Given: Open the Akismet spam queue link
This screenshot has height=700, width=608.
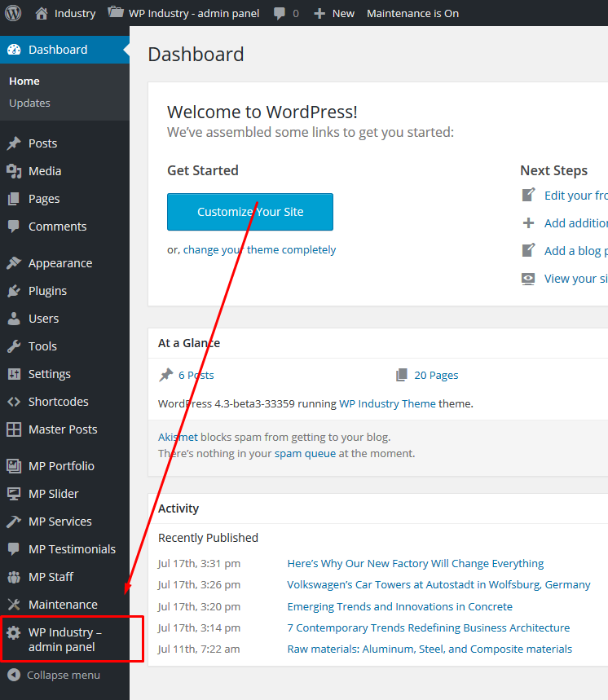Looking at the screenshot, I should pyautogui.click(x=305, y=453).
